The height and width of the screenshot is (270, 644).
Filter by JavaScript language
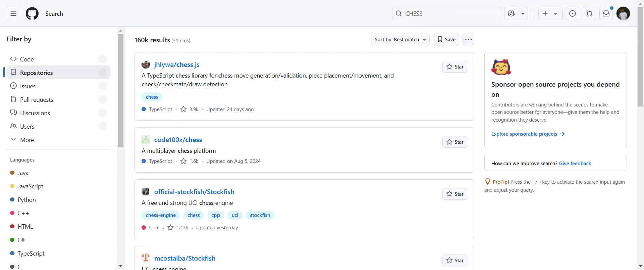click(58, 186)
